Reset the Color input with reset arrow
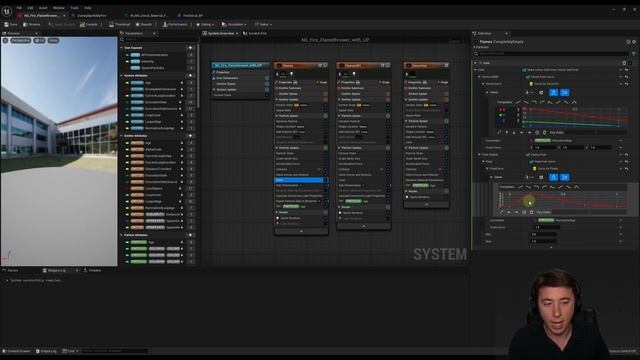This screenshot has height=360, width=640. pyautogui.click(x=627, y=70)
